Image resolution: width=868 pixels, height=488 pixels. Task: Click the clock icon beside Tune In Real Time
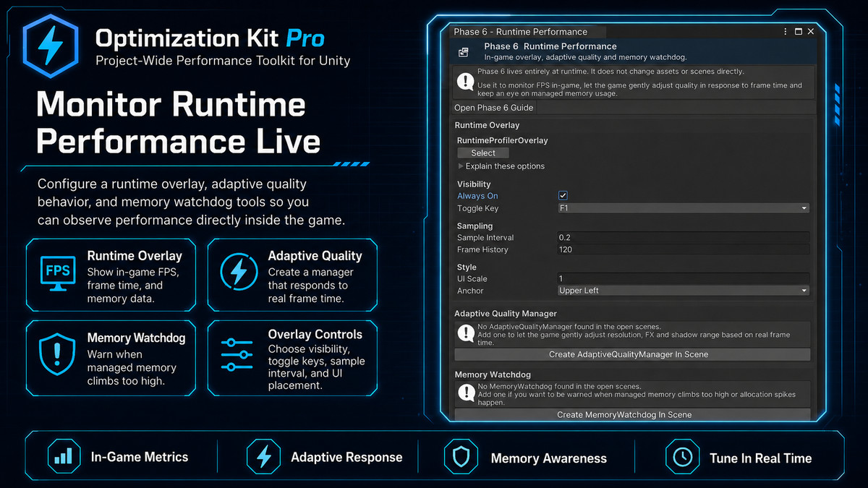tap(682, 457)
